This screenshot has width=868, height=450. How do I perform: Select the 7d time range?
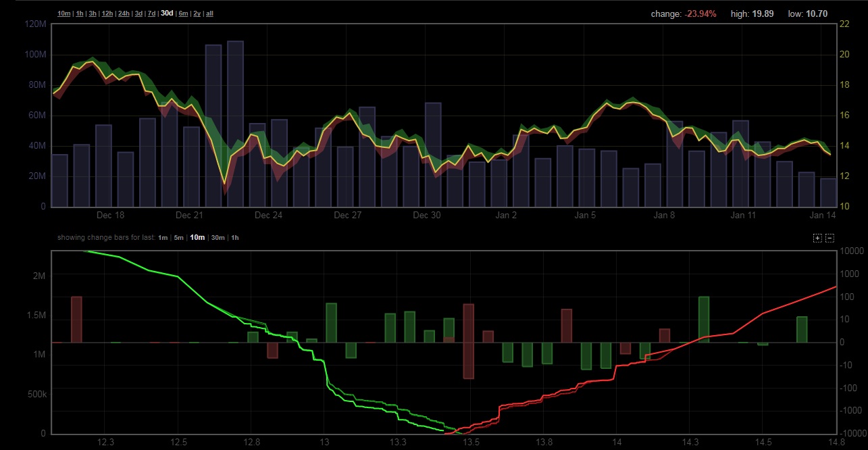[152, 14]
